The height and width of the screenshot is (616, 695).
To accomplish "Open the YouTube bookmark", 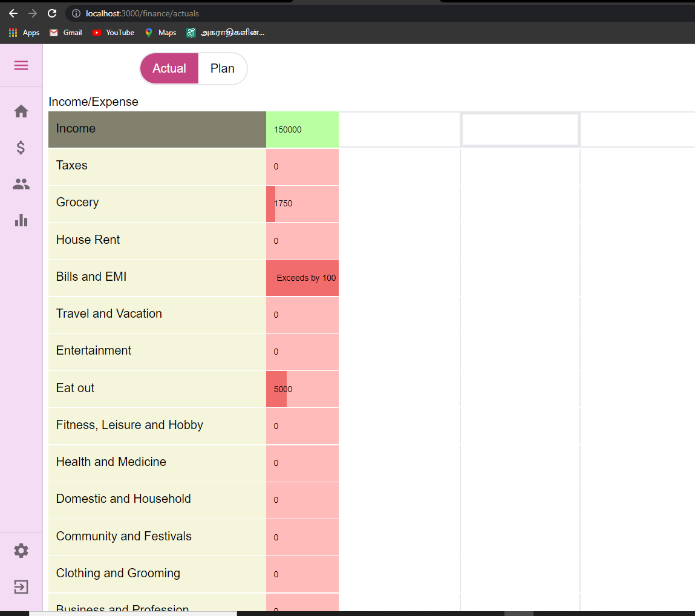I will 113,33.
